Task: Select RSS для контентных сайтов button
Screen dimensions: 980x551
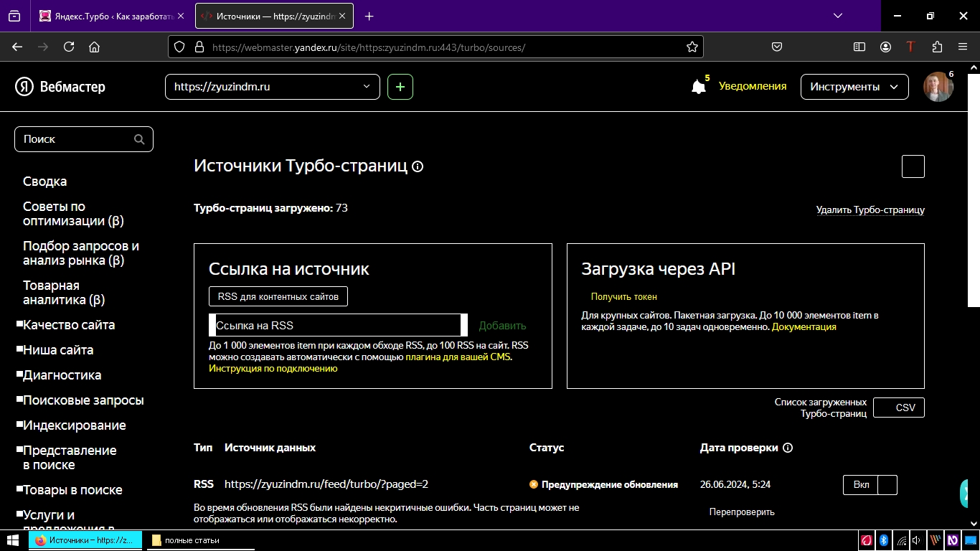Action: coord(278,296)
